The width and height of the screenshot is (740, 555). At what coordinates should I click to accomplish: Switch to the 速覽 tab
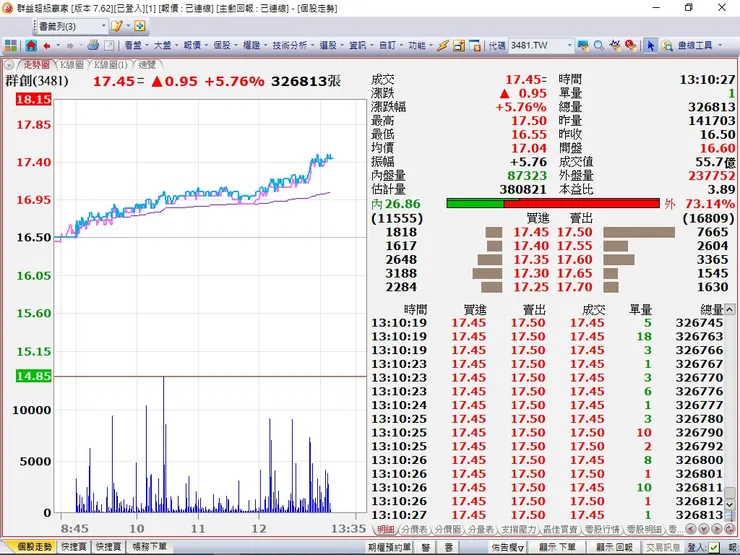tap(147, 65)
